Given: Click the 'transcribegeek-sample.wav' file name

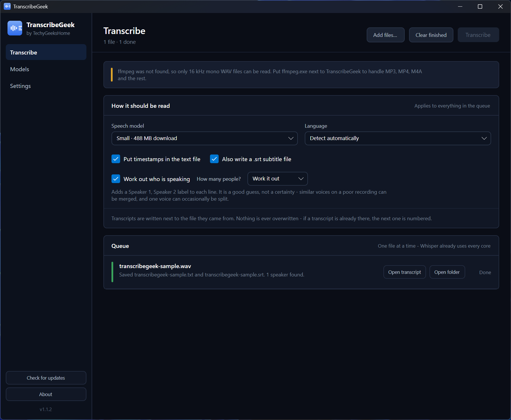Looking at the screenshot, I should 155,266.
